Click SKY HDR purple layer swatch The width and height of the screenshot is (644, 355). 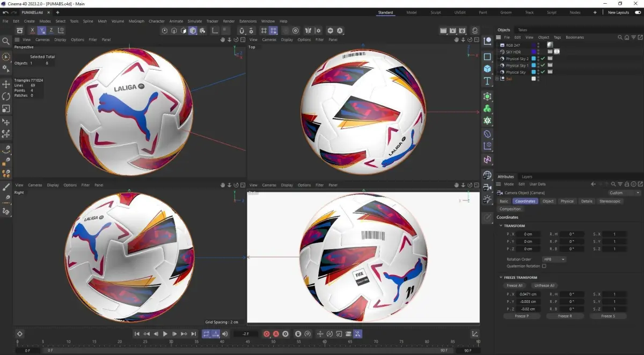533,52
